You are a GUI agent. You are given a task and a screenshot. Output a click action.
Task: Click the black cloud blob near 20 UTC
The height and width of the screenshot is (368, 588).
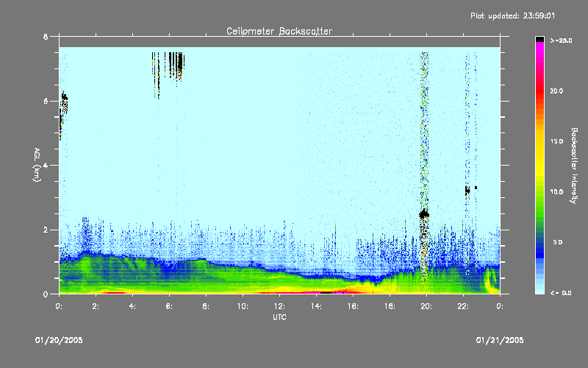pos(424,214)
